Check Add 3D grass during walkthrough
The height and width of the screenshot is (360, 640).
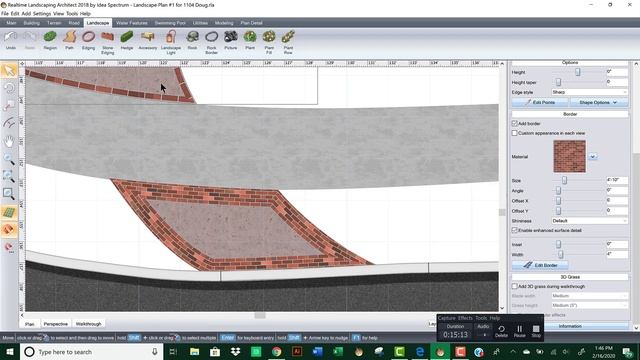pyautogui.click(x=515, y=287)
